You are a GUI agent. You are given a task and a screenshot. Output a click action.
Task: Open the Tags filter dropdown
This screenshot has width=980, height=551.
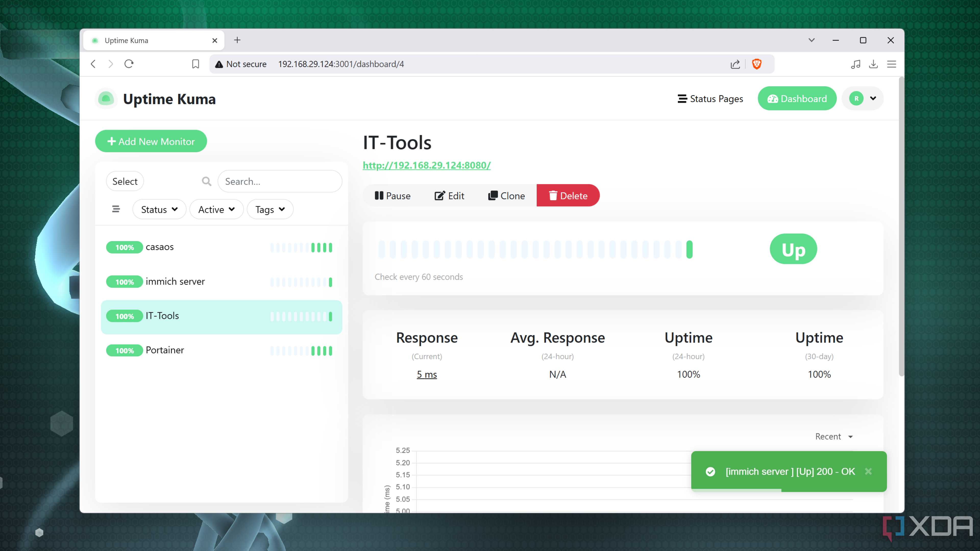(x=269, y=209)
